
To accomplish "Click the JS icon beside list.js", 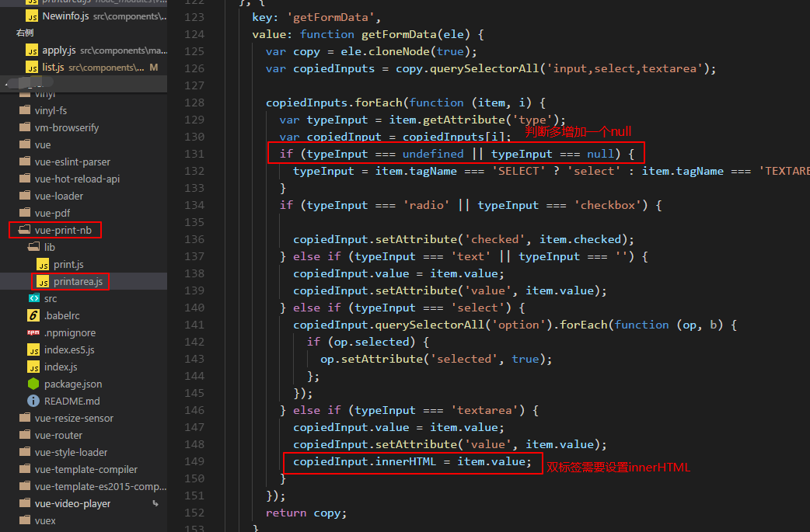I will [32, 68].
